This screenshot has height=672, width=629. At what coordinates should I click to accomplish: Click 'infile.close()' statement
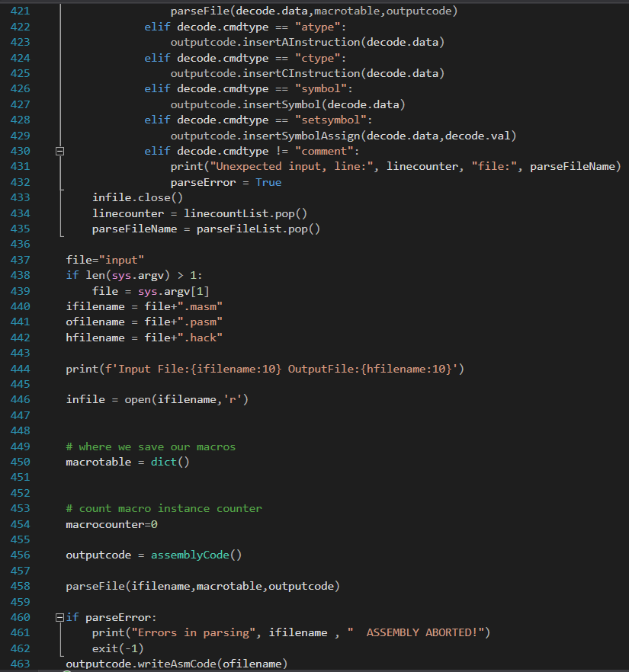click(x=138, y=197)
